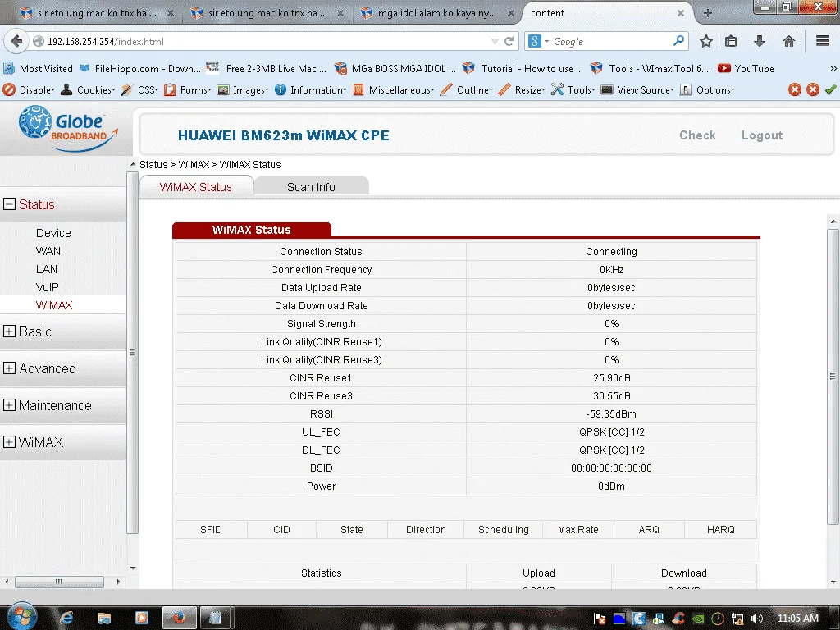Open the bookmarks list icon
The width and height of the screenshot is (840, 630).
pyautogui.click(x=731, y=41)
